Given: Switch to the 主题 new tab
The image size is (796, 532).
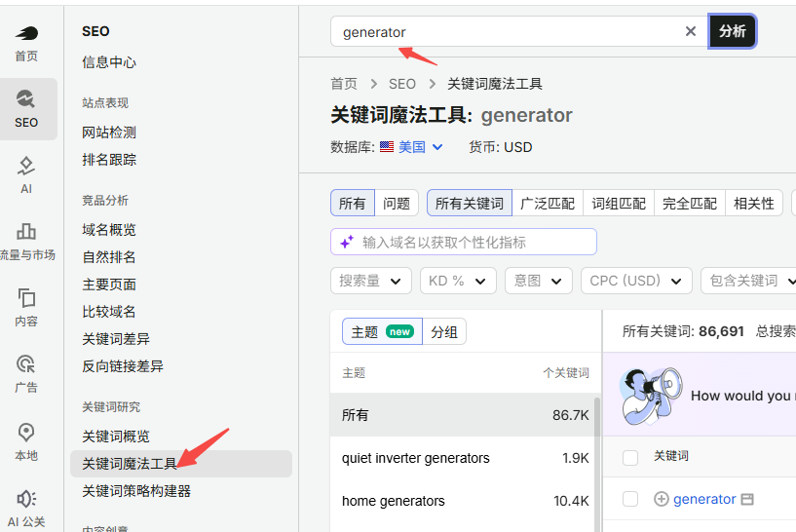Looking at the screenshot, I should 382,331.
